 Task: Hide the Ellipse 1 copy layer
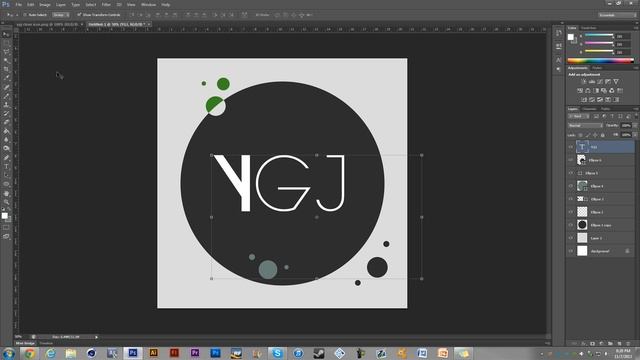[571, 225]
